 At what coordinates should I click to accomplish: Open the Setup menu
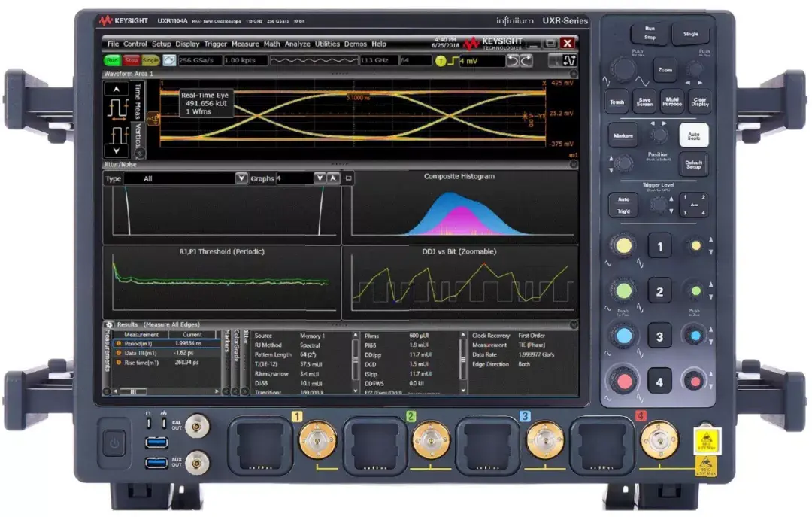161,44
